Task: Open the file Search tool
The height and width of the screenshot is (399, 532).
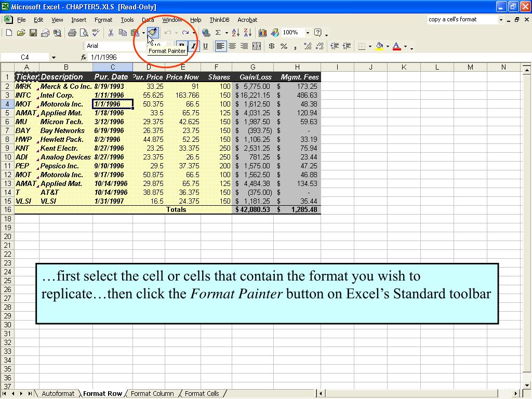Action: 57,33
